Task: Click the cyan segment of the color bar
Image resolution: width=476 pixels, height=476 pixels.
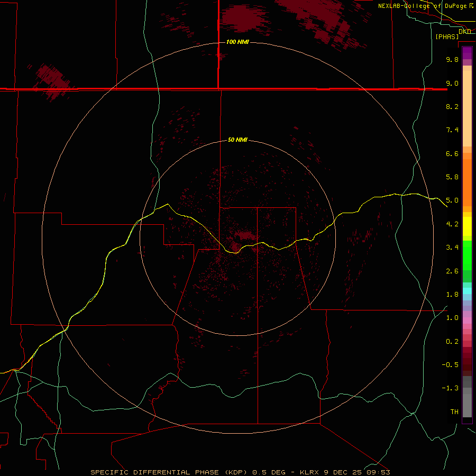Action: tap(467, 290)
